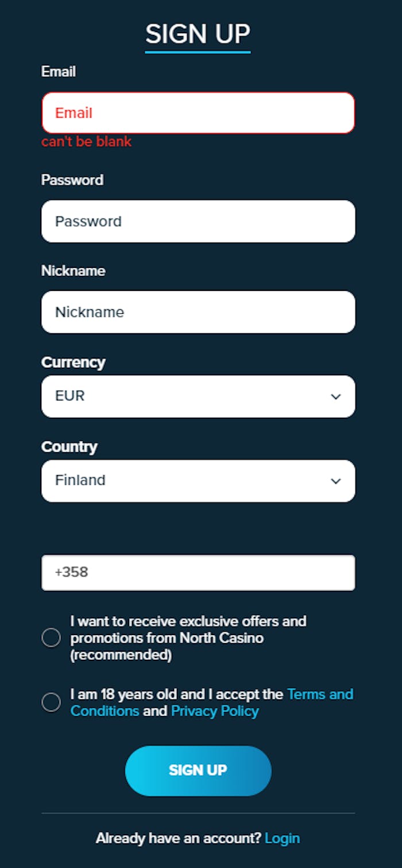The height and width of the screenshot is (868, 402).
Task: Click the Email input field
Action: (198, 113)
